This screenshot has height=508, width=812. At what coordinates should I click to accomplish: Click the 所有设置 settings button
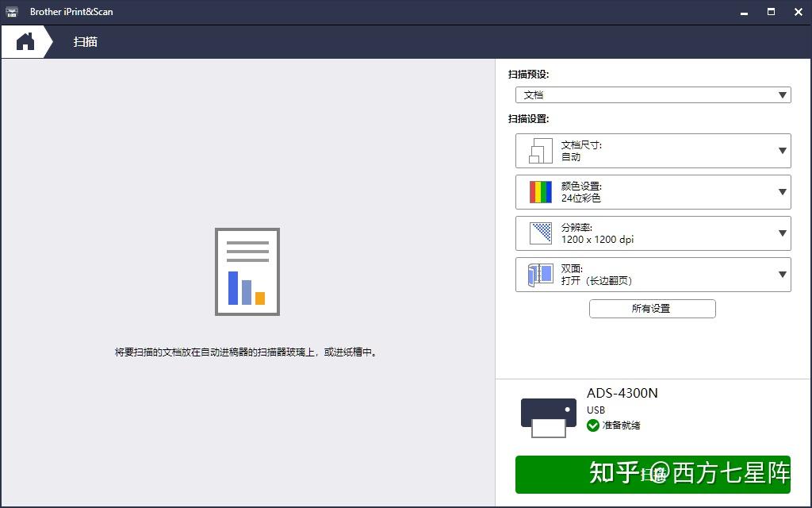652,308
